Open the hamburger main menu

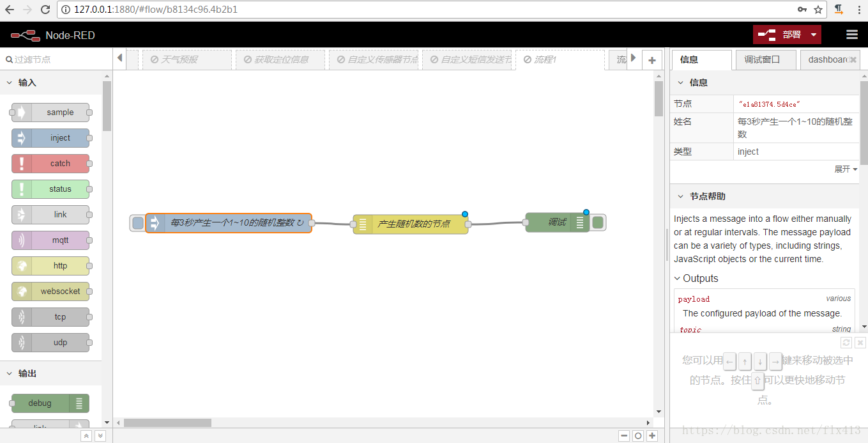click(x=851, y=35)
